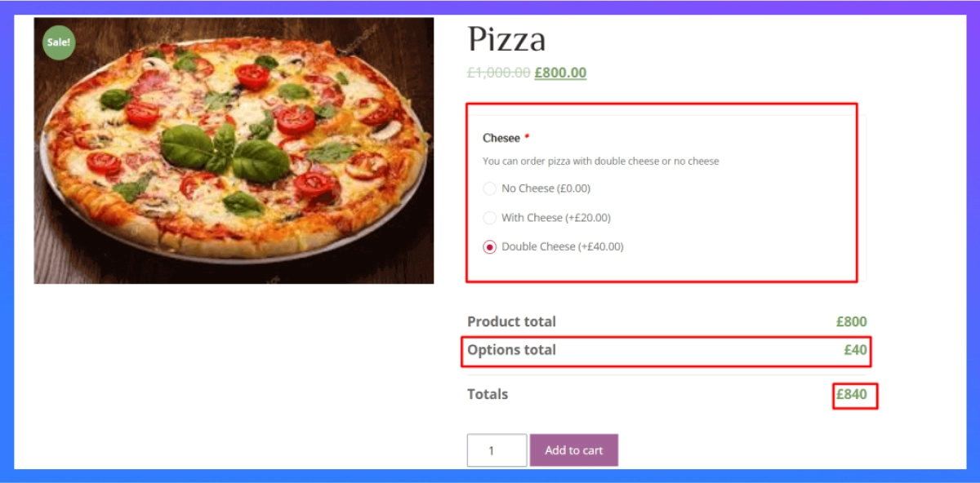
Task: Click the quantity input field
Action: (x=496, y=450)
